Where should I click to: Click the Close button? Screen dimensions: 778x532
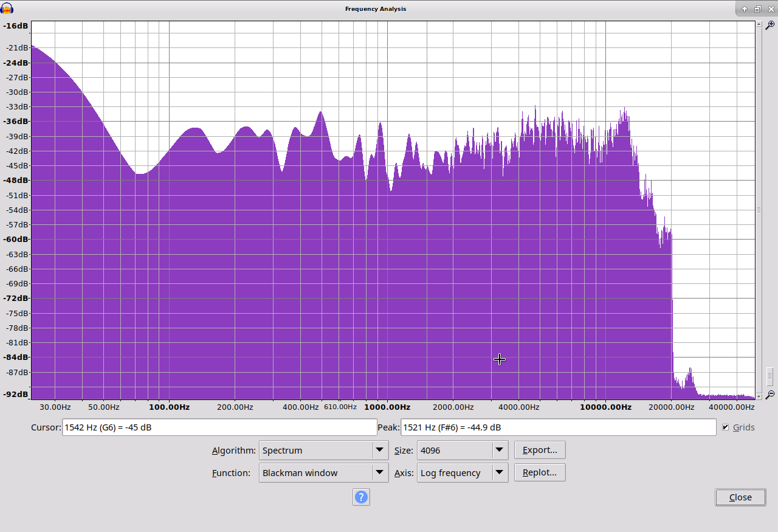(x=740, y=497)
